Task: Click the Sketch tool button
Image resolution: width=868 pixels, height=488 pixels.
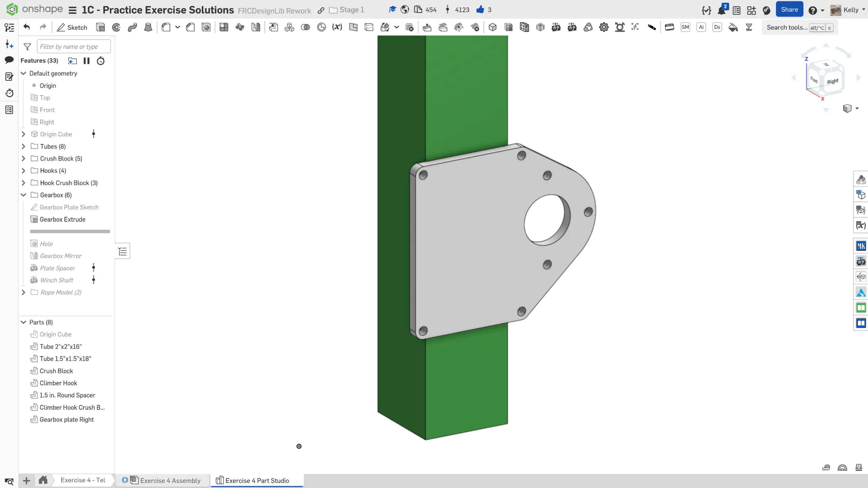Action: click(72, 27)
